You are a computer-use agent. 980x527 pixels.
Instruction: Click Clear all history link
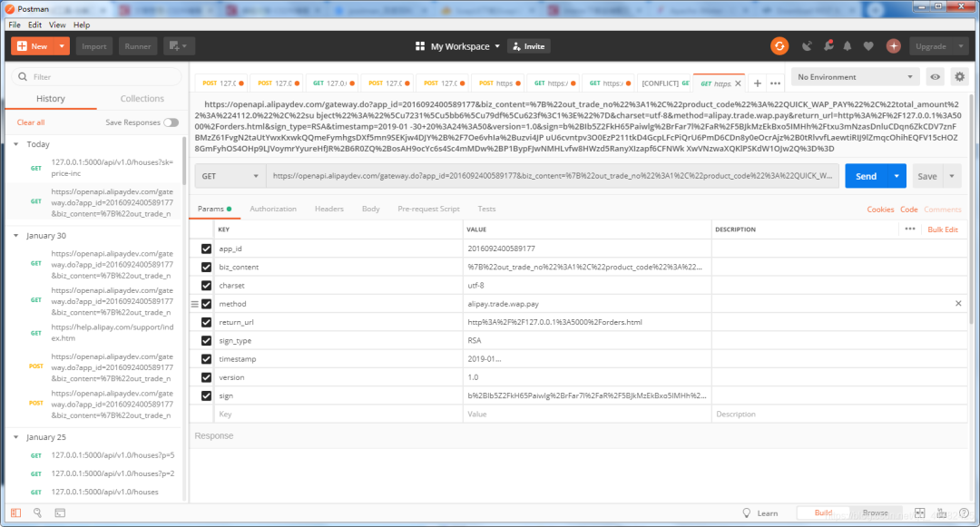(31, 122)
